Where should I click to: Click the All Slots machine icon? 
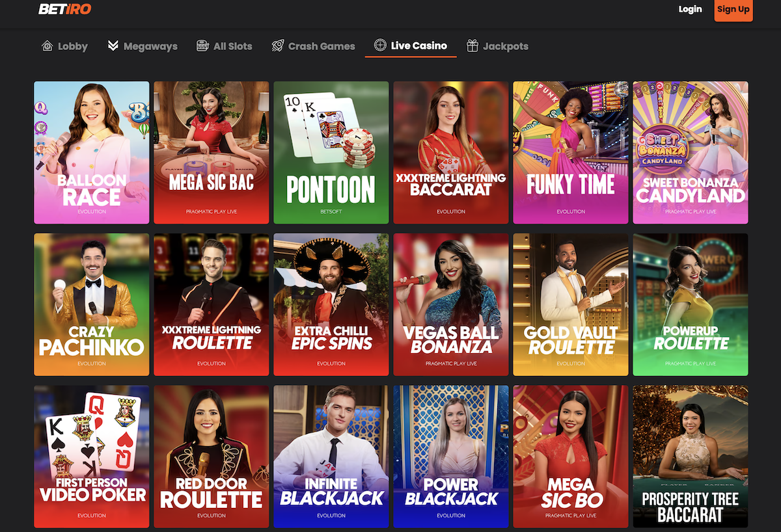202,46
